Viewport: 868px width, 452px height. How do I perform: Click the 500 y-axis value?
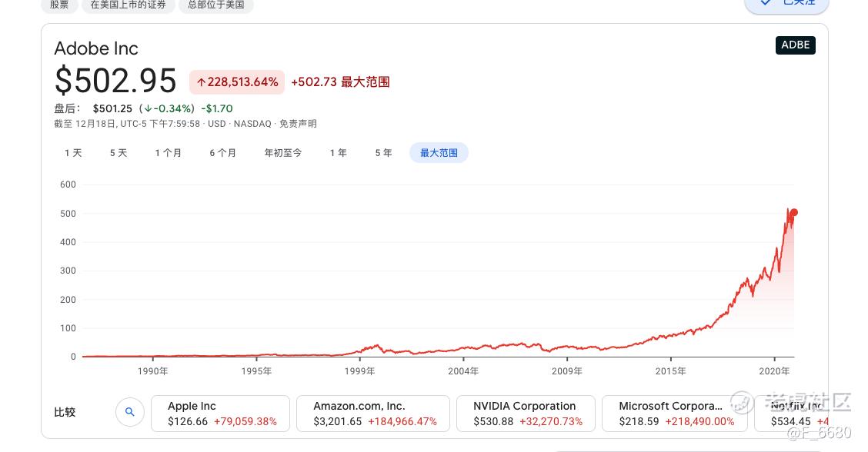[x=68, y=214]
